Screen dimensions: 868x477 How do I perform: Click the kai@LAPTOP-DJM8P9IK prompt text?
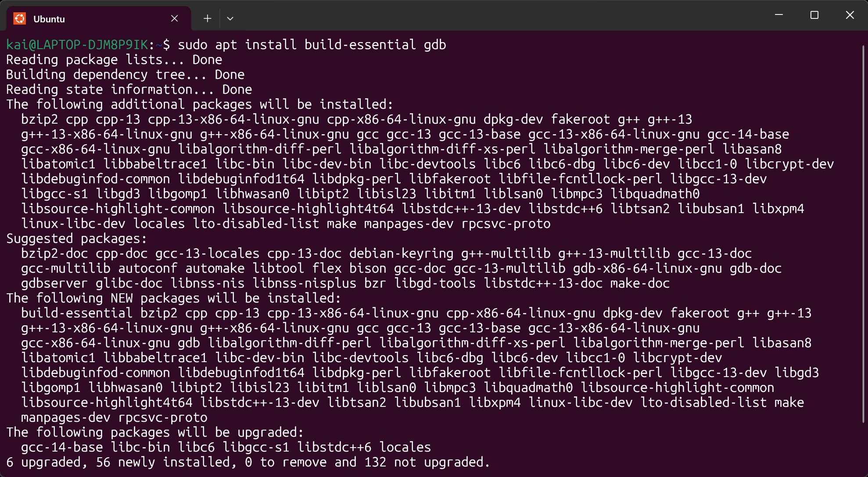[77, 45]
